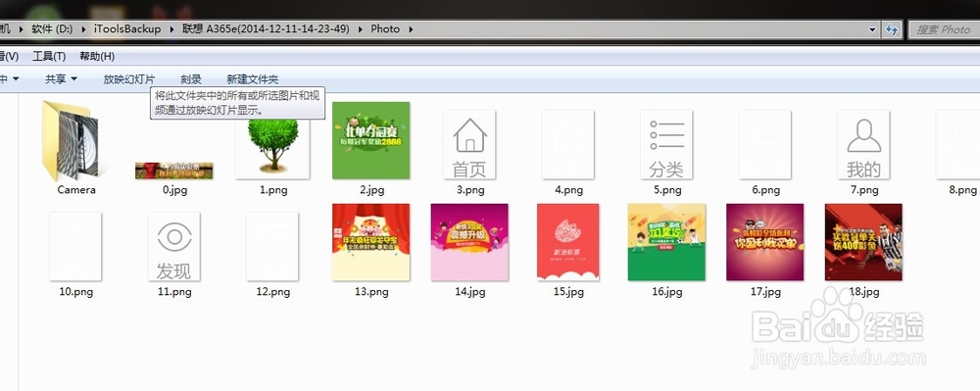Select the eye discover icon 11.png
Image resolution: width=980 pixels, height=391 pixels.
[173, 246]
